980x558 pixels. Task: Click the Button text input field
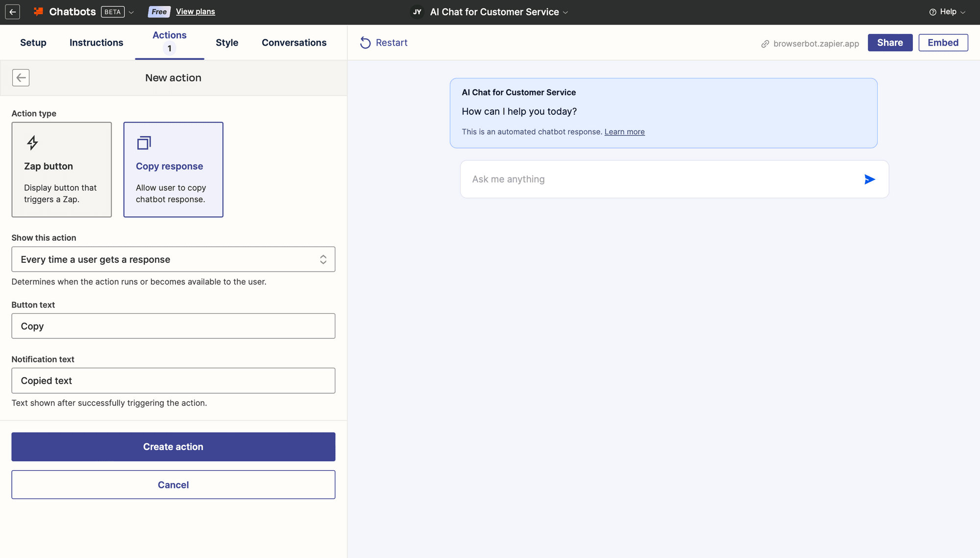tap(173, 326)
